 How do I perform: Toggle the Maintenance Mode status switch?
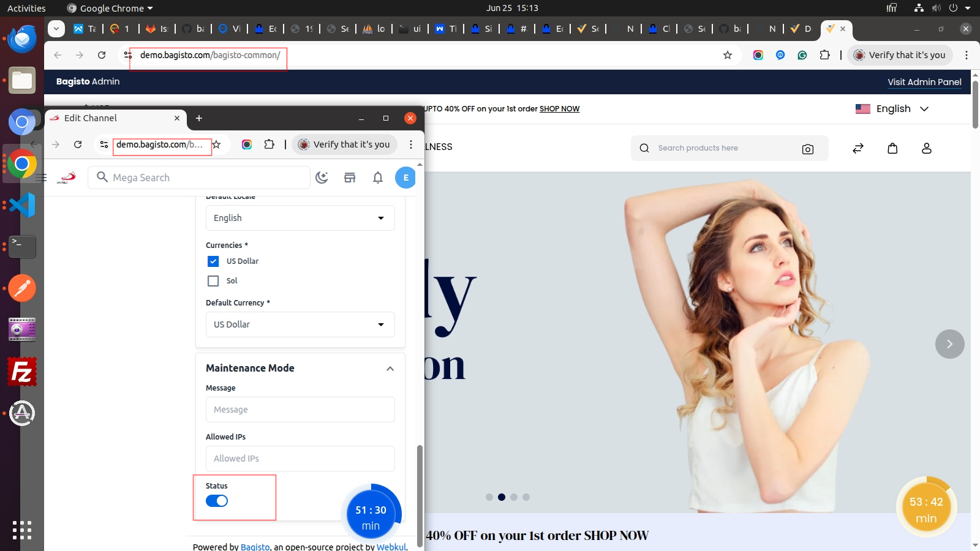coord(217,501)
